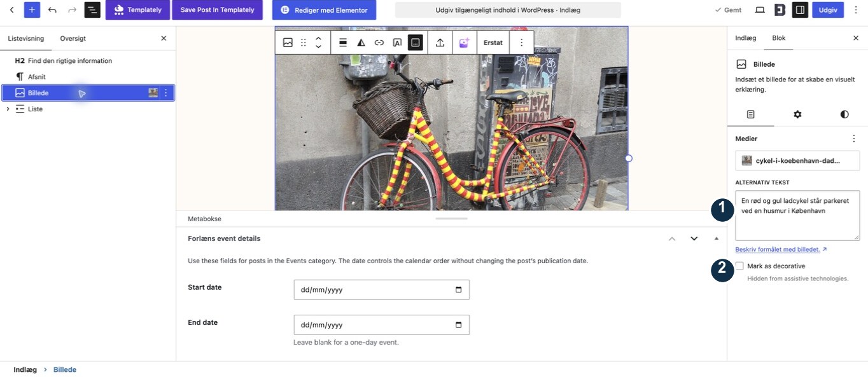Click the End date input field
The height and width of the screenshot is (377, 868).
click(381, 325)
